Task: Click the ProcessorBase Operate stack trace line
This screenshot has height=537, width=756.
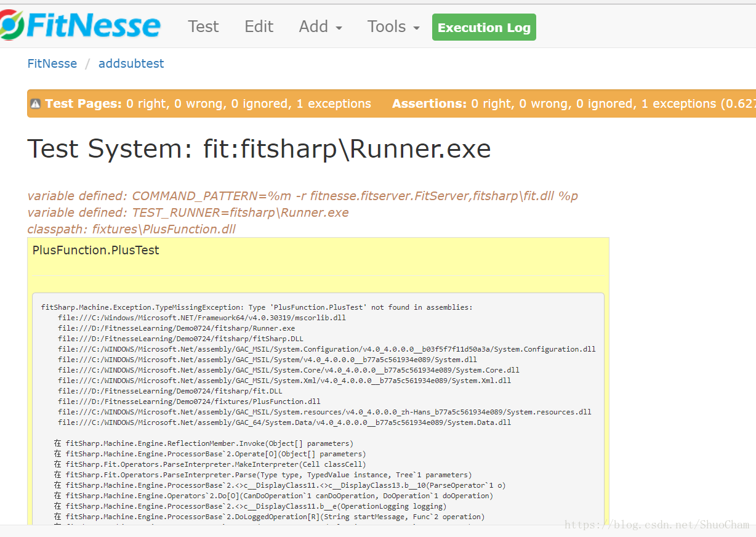Action: pos(209,454)
